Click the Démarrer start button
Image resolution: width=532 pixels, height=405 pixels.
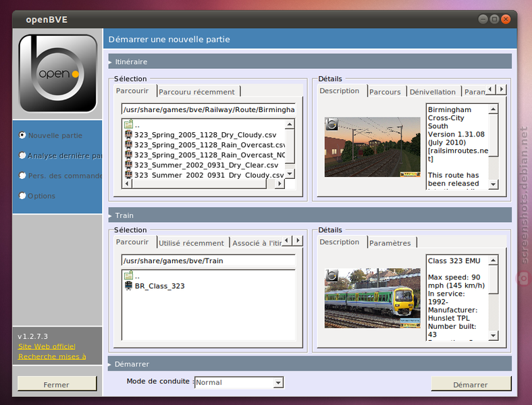click(471, 384)
